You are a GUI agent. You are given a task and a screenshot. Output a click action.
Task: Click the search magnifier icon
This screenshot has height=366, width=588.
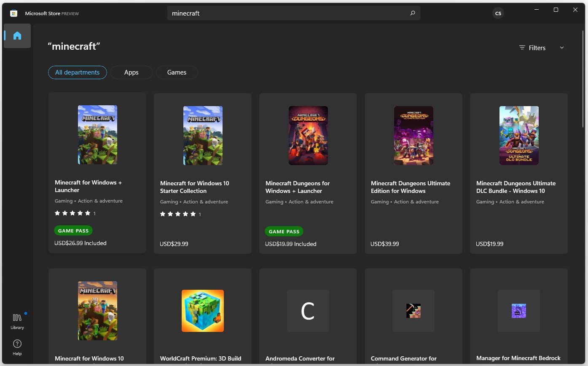click(x=413, y=13)
